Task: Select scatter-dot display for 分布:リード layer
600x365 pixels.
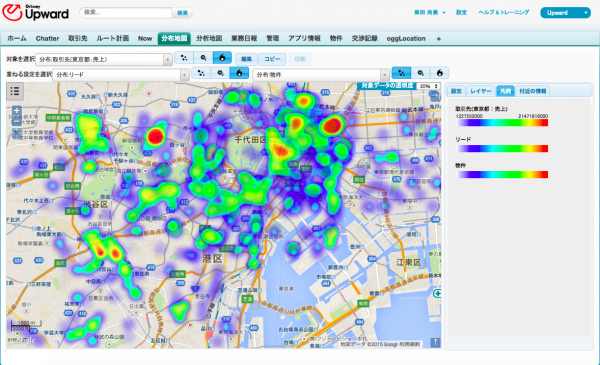Action: (x=201, y=73)
